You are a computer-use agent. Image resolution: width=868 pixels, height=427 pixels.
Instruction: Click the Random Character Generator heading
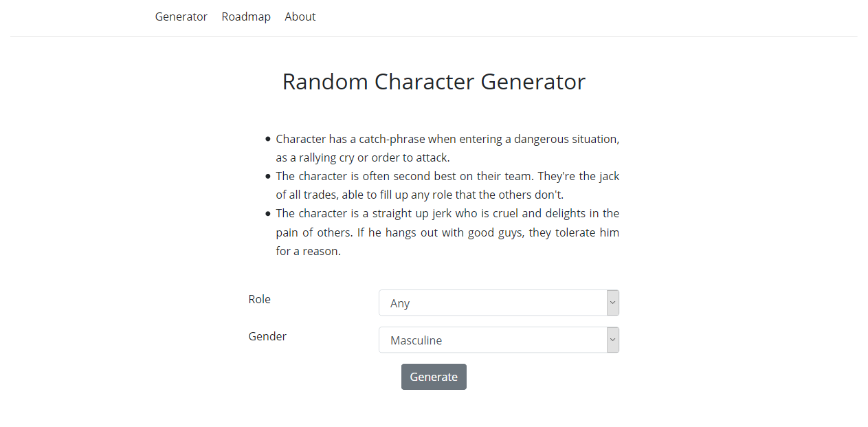click(434, 82)
